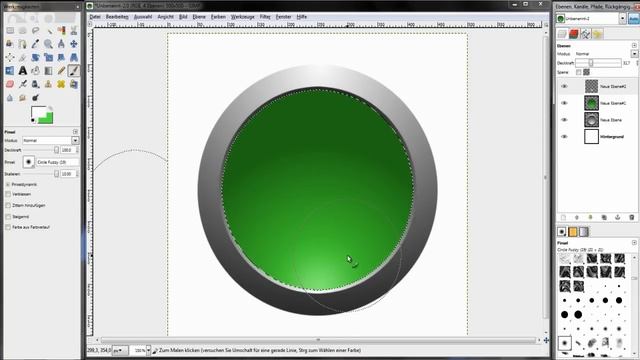Select the Flip tool

click(10, 71)
